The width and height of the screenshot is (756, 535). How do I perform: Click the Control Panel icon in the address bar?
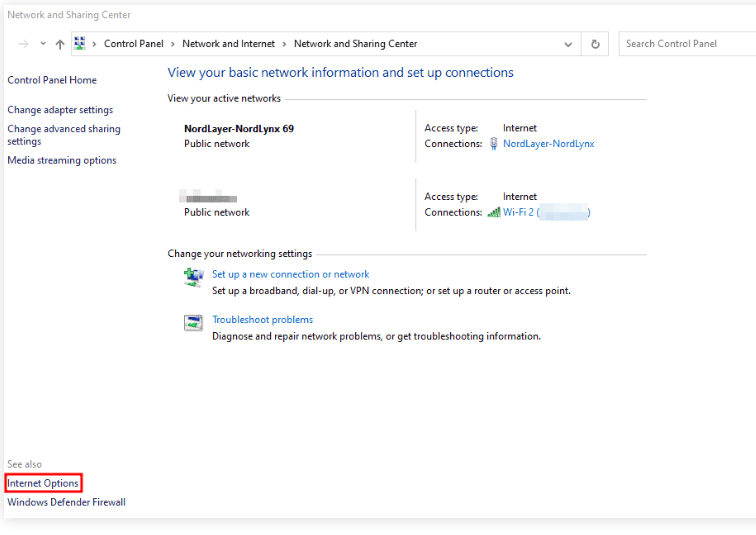click(80, 44)
